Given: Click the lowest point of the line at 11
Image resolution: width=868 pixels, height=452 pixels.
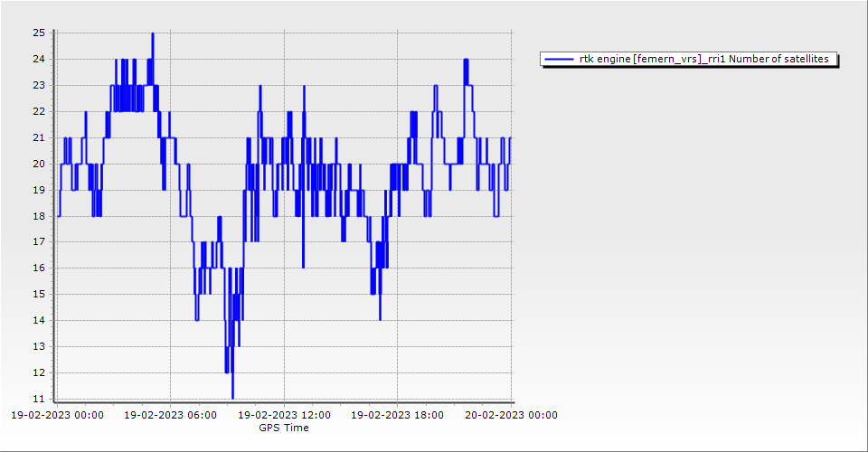Looking at the screenshot, I should (x=232, y=398).
